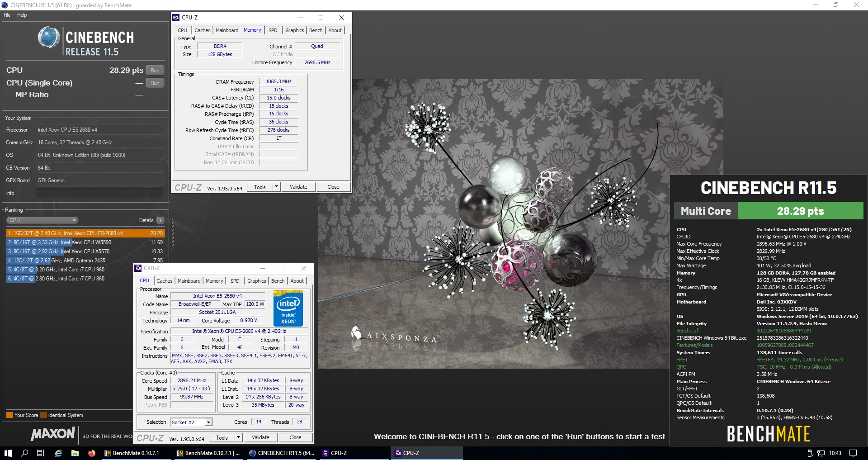Select ranking entry Xeon CPU X5570
This screenshot has height=460, width=868.
tap(85, 251)
